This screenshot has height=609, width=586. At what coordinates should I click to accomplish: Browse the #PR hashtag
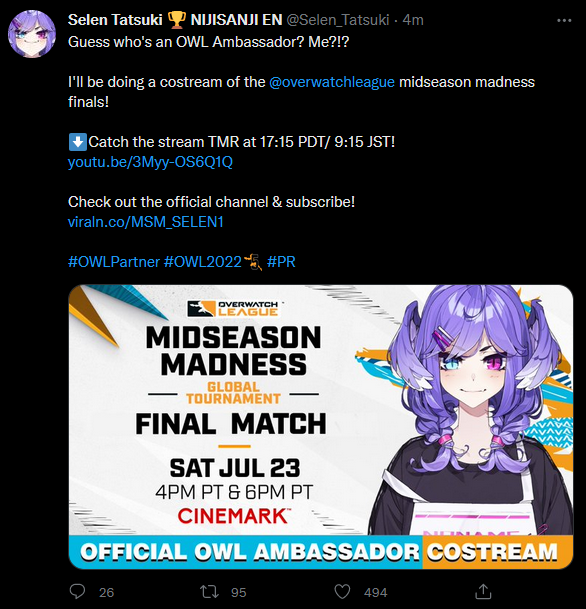(x=281, y=262)
